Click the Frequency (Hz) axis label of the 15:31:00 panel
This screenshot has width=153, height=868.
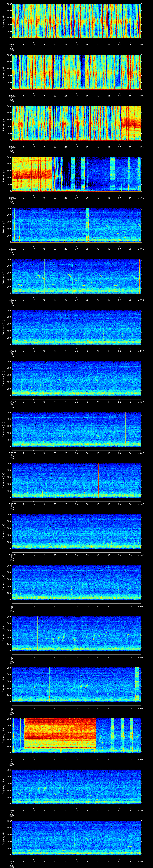[x=3, y=21]
